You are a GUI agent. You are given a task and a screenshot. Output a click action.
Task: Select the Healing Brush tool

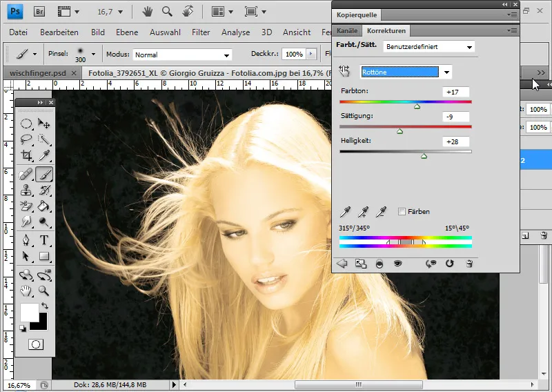(26, 175)
